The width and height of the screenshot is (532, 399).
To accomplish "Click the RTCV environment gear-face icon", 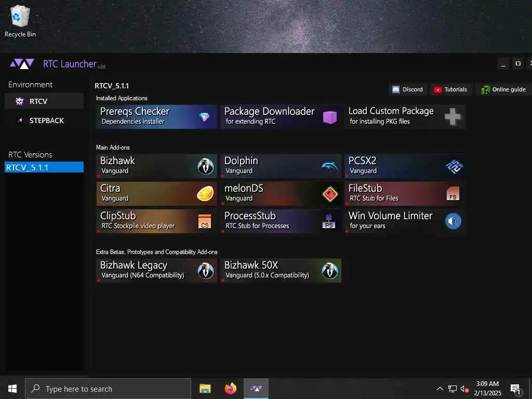I will [x=20, y=101].
